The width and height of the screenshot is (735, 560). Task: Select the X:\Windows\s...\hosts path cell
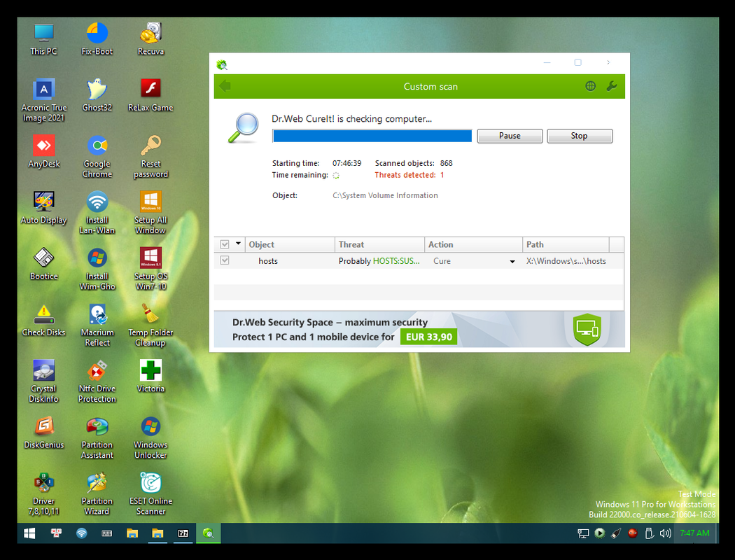(566, 261)
